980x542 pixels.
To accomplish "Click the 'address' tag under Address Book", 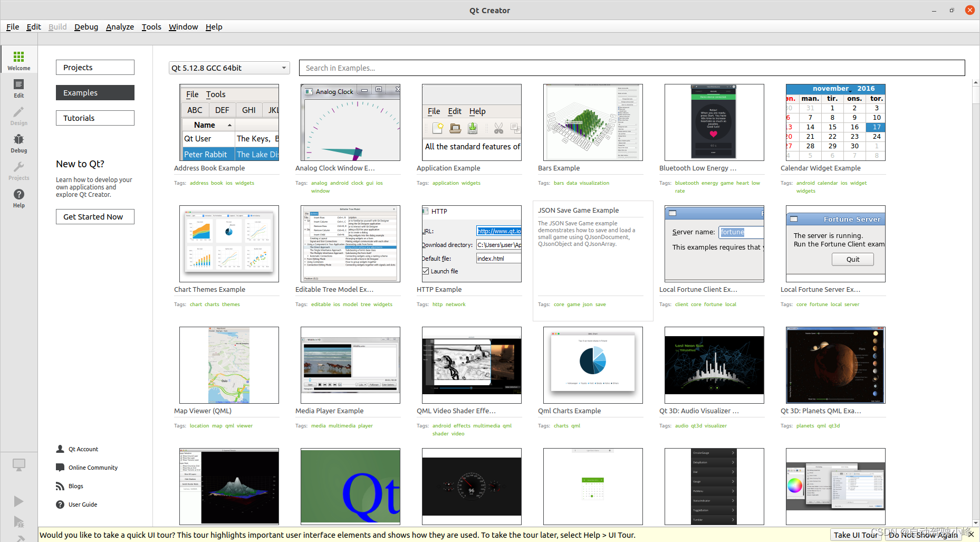I will point(199,183).
